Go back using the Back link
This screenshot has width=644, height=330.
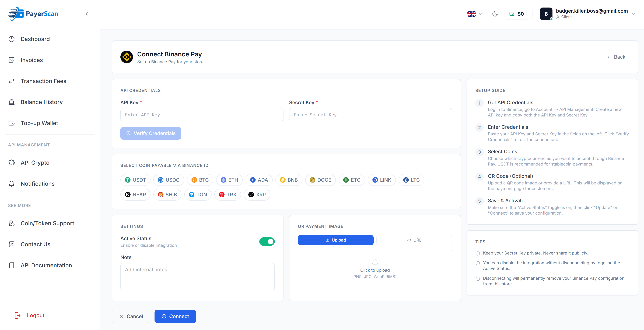pyautogui.click(x=616, y=57)
